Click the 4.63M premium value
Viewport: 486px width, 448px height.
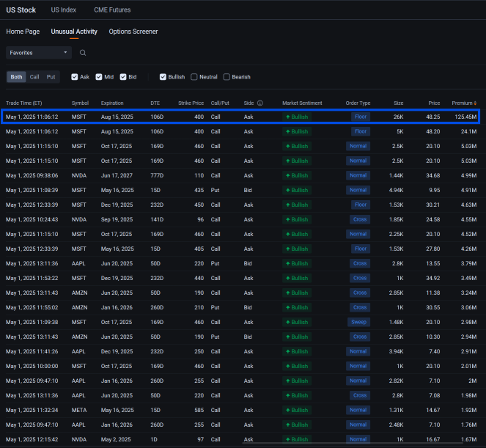pos(468,205)
